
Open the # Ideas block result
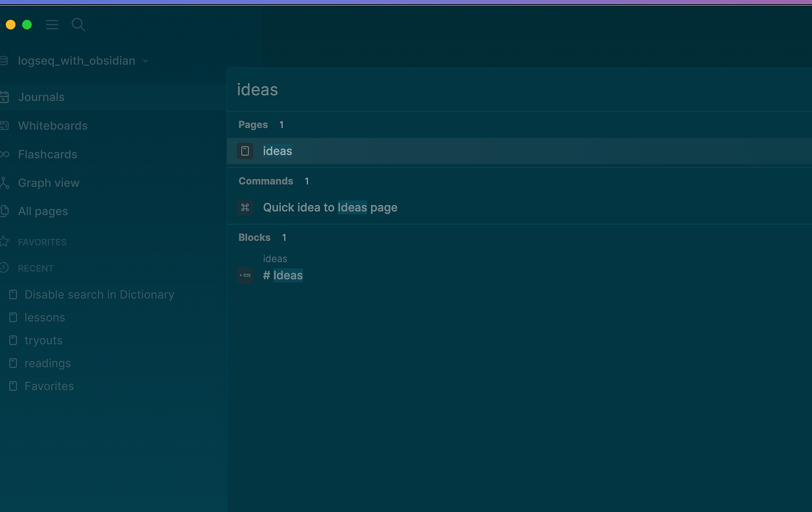pos(283,275)
